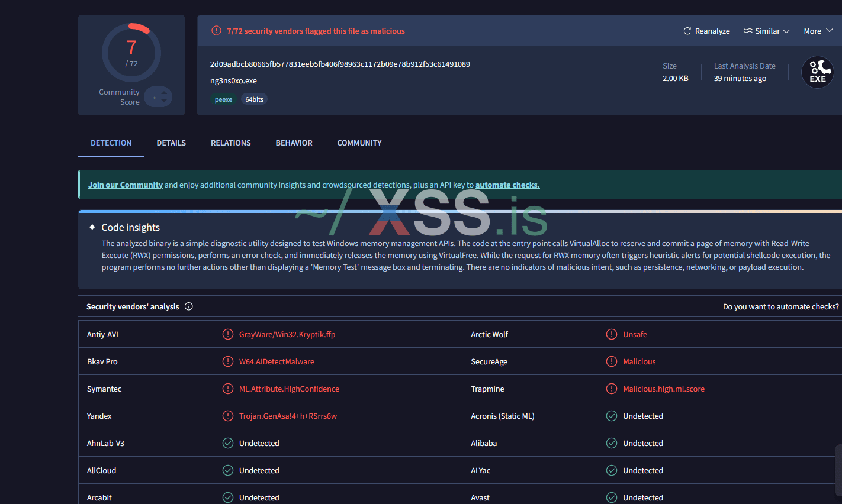Click the automate checks link

tap(507, 185)
